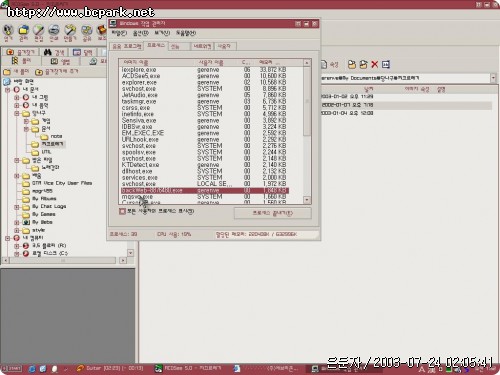Click the new folder icon above folder tree
Image resolution: width=500 pixels, height=375 pixels.
[x=7, y=72]
